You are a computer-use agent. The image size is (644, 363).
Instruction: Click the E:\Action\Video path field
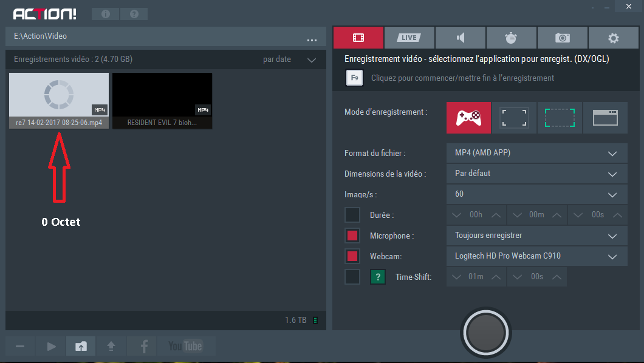[166, 36]
